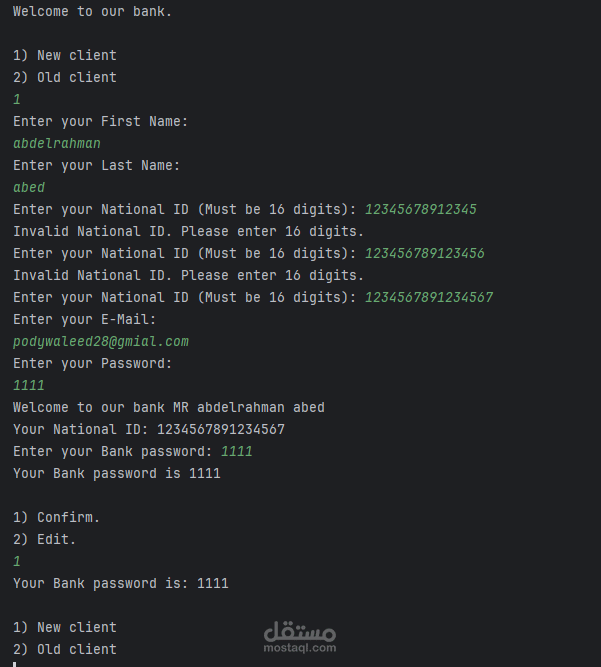Click the email address podywaleed28@gmial.com

(101, 341)
